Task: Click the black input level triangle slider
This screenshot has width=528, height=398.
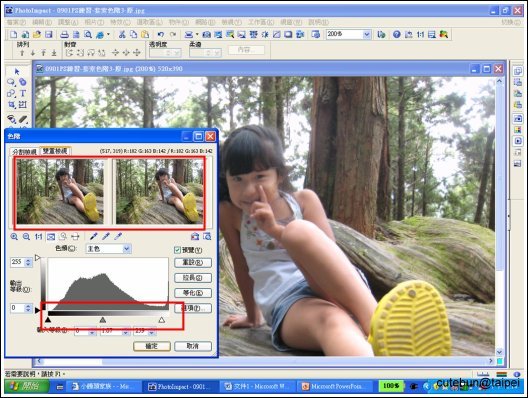Action: [x=48, y=320]
